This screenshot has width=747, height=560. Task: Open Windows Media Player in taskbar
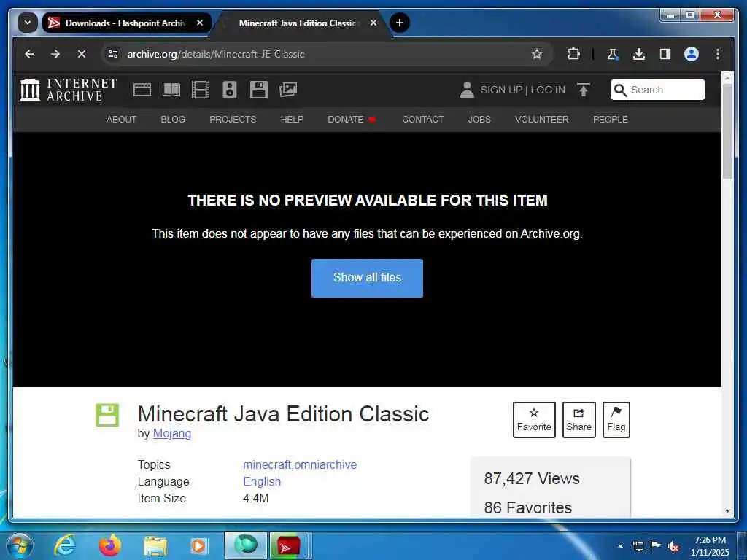(x=198, y=546)
